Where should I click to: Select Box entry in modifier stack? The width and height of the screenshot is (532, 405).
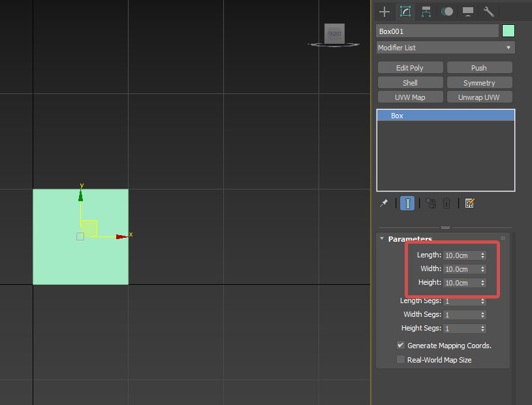pos(445,116)
